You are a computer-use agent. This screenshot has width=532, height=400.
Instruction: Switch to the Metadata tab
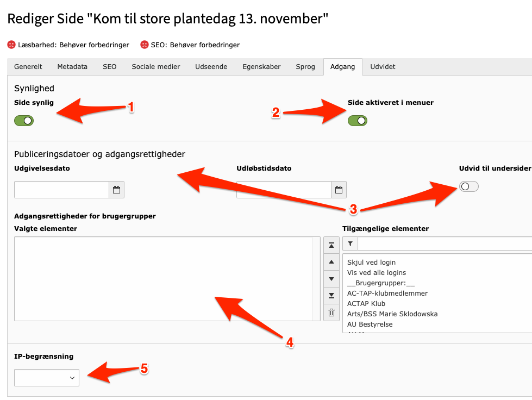pos(72,66)
